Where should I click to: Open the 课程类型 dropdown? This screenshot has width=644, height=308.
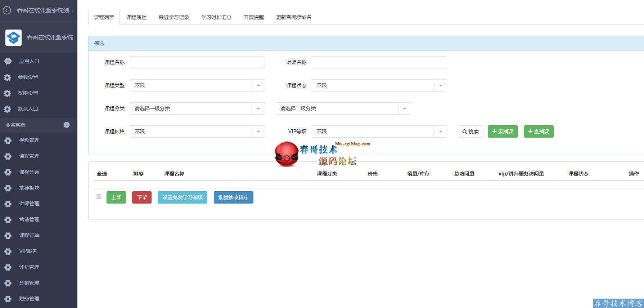197,85
